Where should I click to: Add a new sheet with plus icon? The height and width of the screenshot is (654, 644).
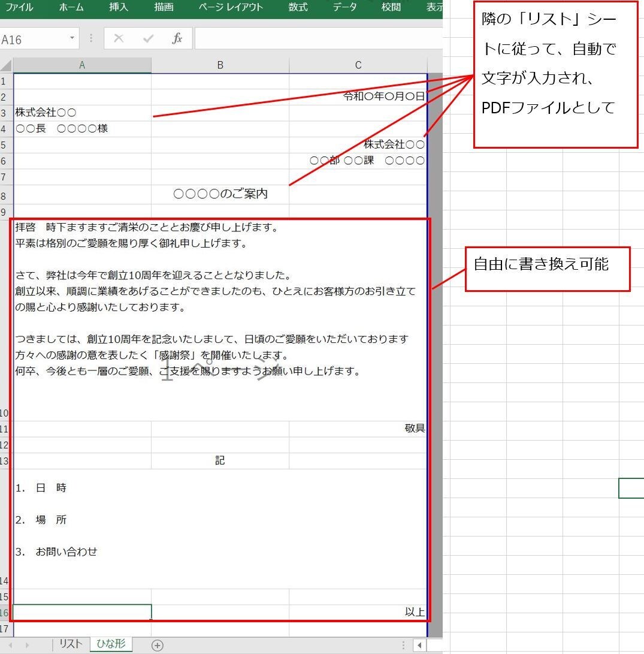pos(157,645)
